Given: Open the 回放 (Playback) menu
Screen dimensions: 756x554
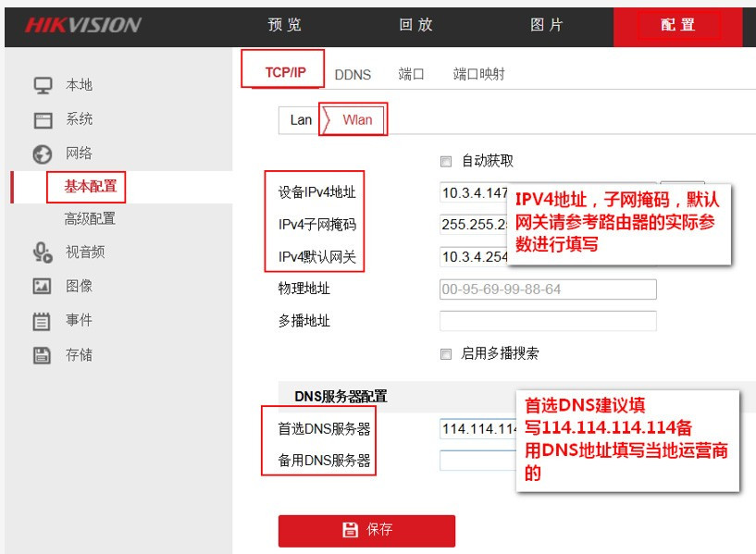Looking at the screenshot, I should pos(415,26).
